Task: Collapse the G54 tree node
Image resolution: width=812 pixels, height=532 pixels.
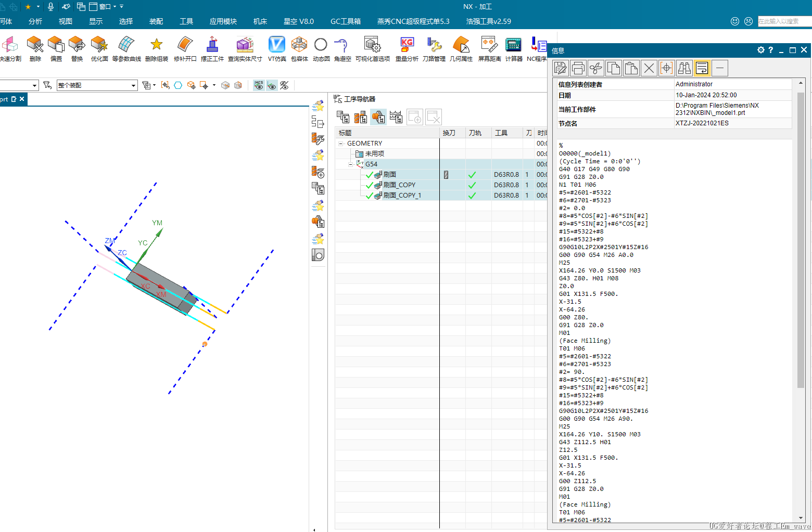Action: [x=350, y=164]
